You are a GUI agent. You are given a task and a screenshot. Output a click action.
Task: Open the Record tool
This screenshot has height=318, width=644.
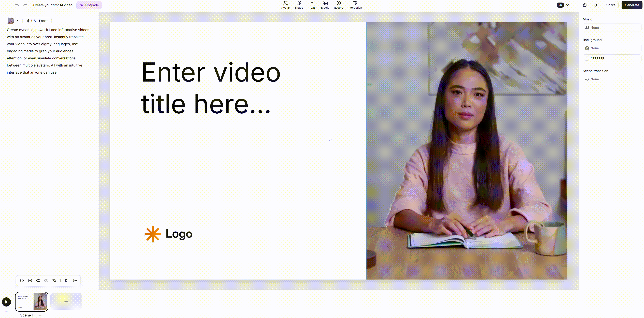point(339,5)
